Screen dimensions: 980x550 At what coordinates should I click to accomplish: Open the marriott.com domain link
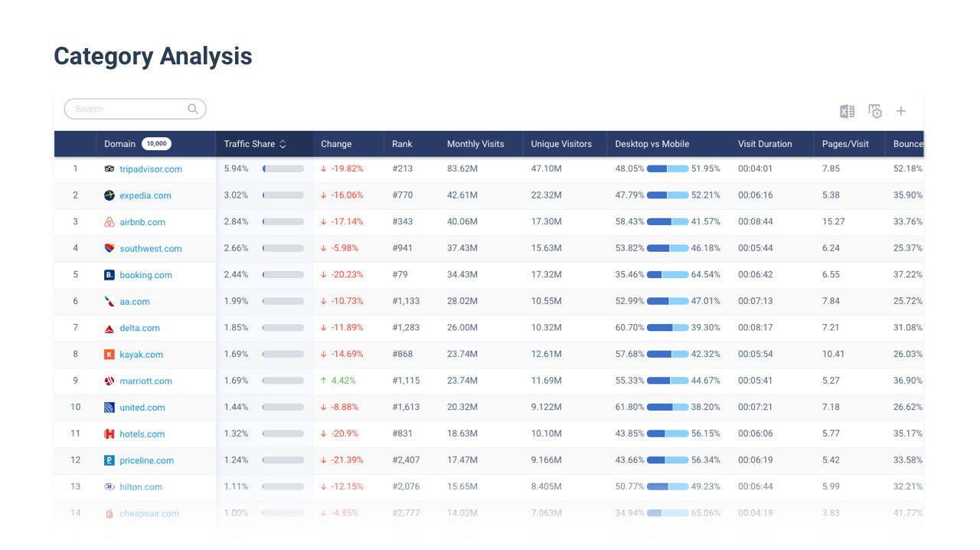[145, 381]
